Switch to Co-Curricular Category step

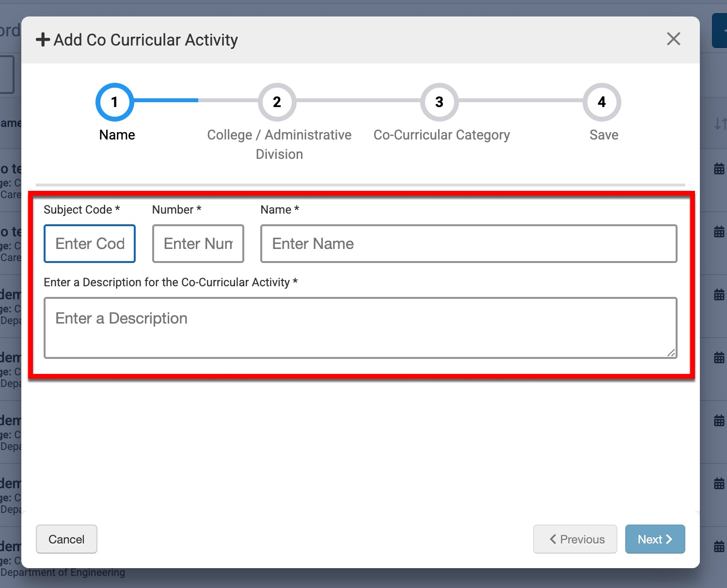(x=442, y=135)
